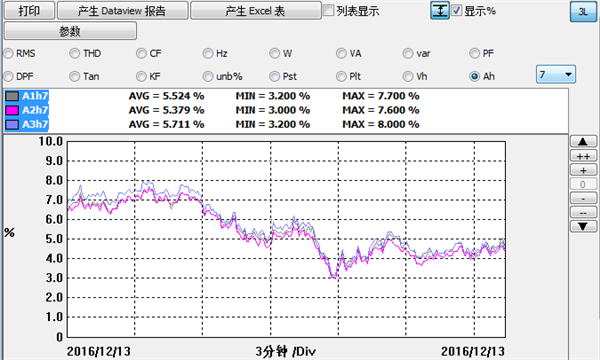This screenshot has width=600, height=360.
Task: Click the A2h7 magenta color swatch
Action: coord(12,110)
